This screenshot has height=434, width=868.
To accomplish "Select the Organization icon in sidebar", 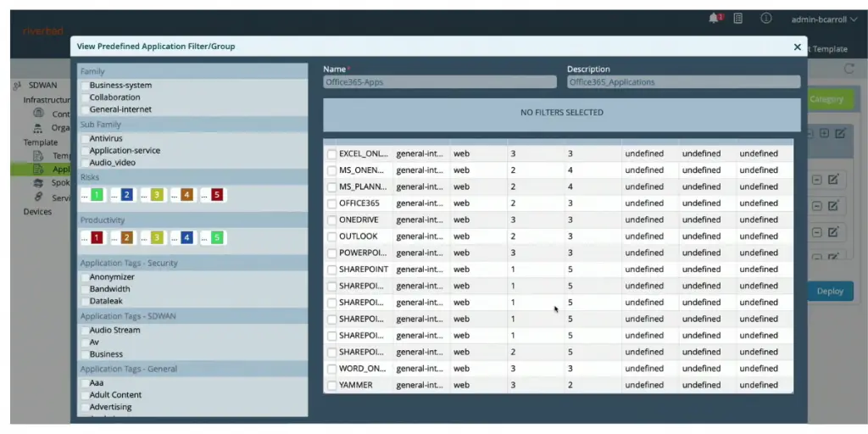I will (x=38, y=128).
